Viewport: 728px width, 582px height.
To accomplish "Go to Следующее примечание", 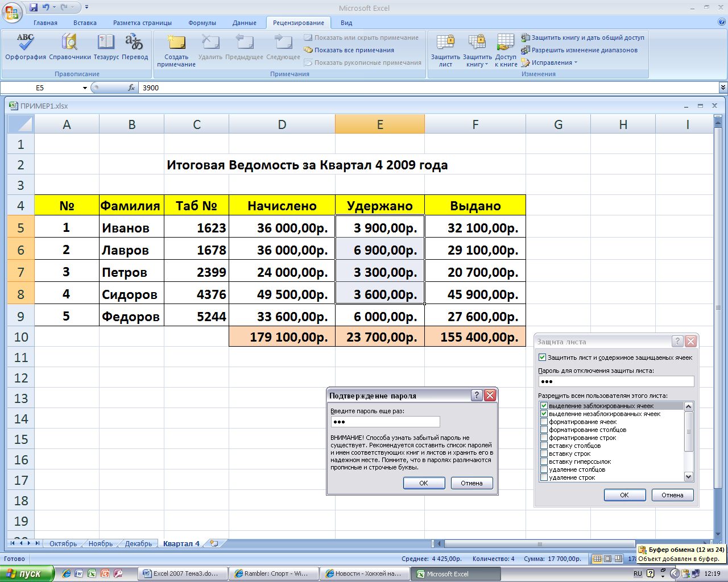I will click(283, 47).
